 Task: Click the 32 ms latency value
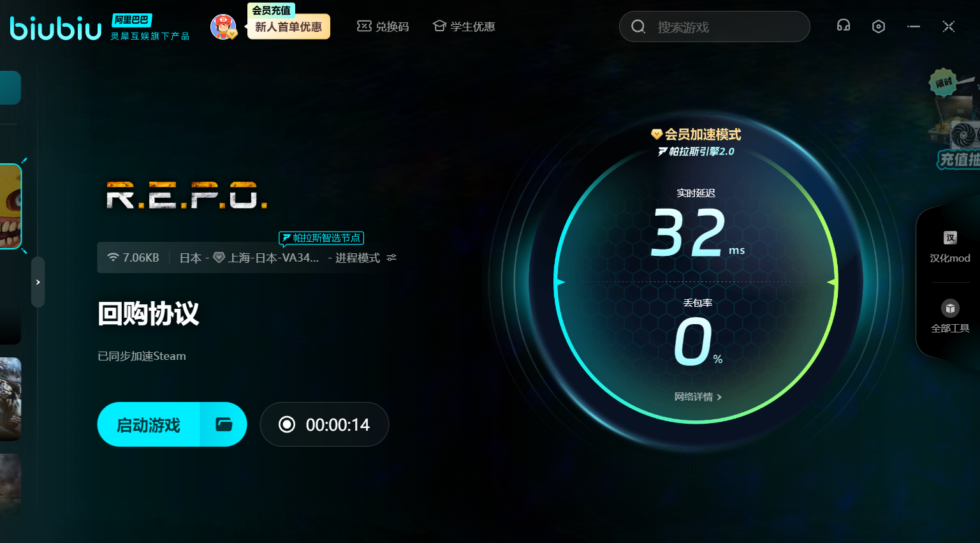click(x=698, y=234)
